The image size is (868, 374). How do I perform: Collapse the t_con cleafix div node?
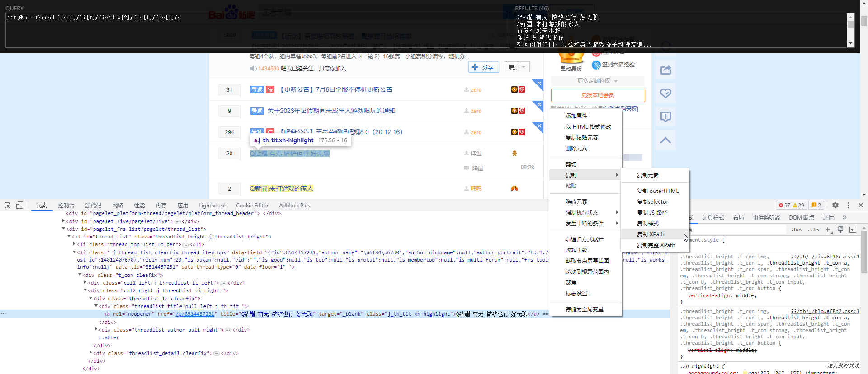(x=80, y=275)
